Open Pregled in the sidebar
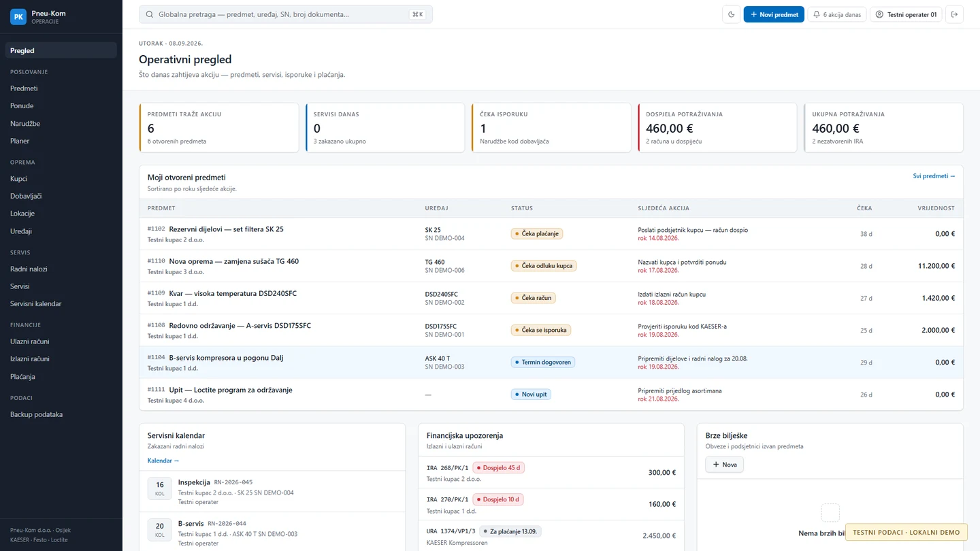The width and height of the screenshot is (980, 551). [61, 50]
